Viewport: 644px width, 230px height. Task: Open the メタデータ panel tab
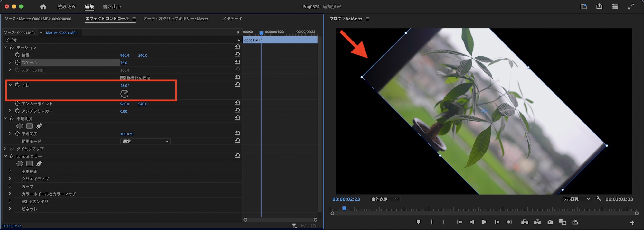pyautogui.click(x=232, y=19)
